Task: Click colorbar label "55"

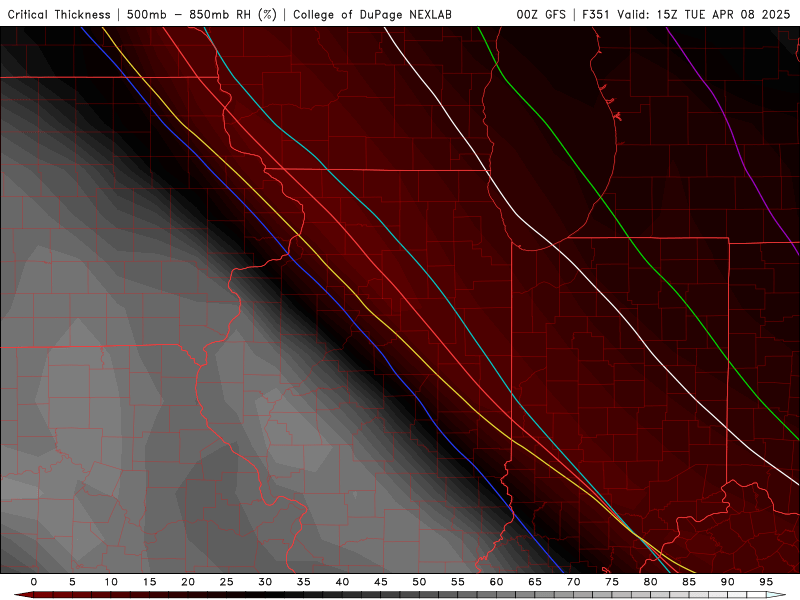Action: 458,582
